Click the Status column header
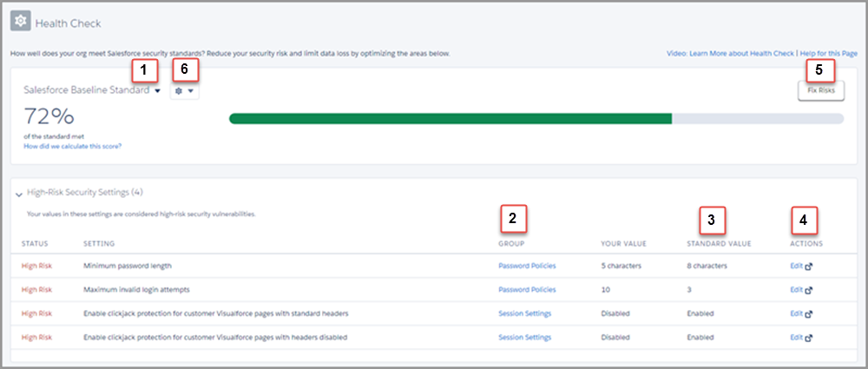This screenshot has height=369, width=868. (35, 243)
